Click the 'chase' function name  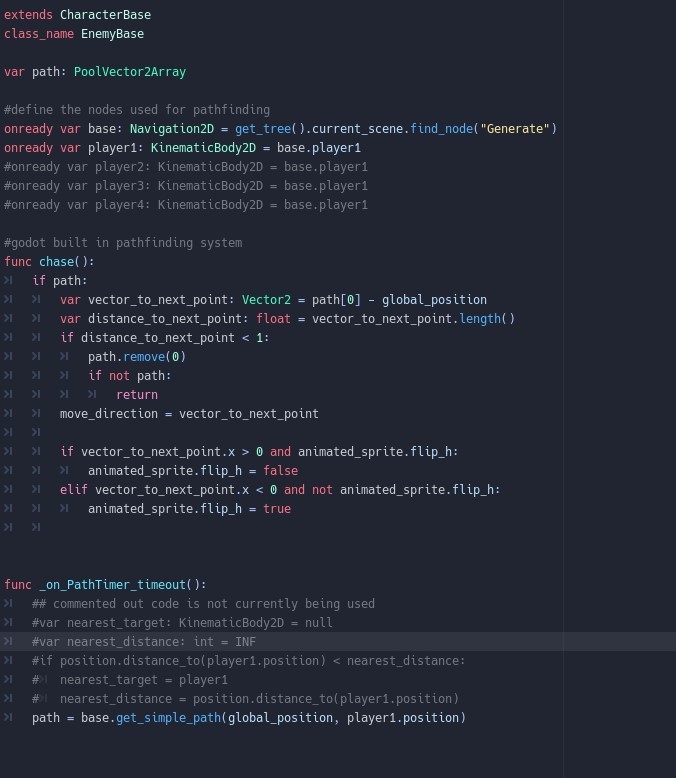tap(56, 261)
